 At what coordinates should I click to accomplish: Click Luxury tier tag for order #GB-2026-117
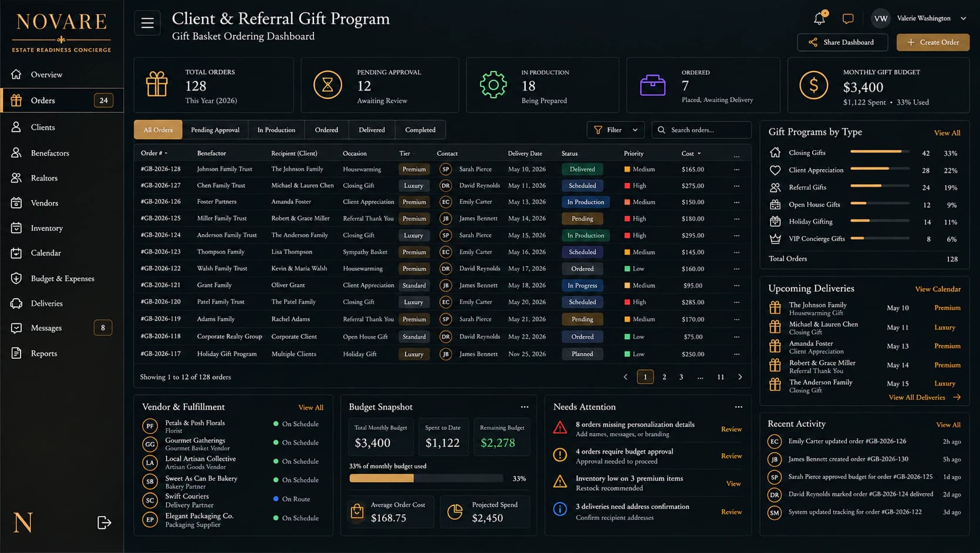[414, 354]
